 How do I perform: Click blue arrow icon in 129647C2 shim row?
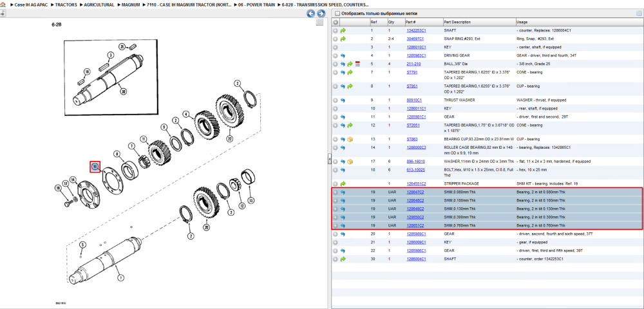click(x=343, y=192)
